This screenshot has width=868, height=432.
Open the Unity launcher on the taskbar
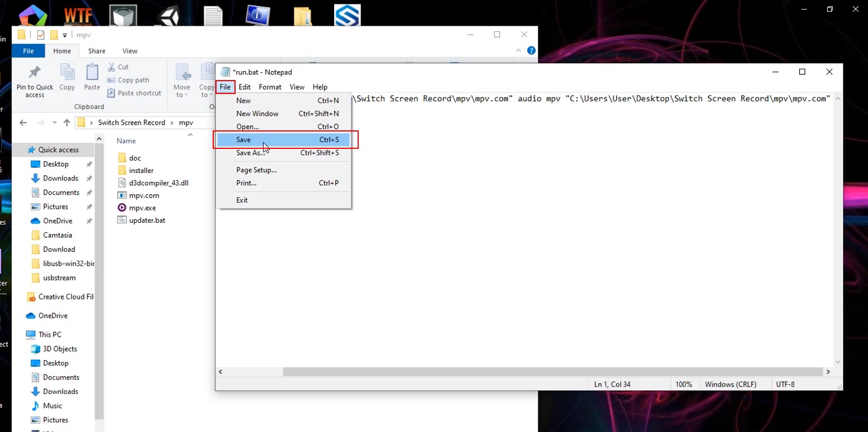[168, 14]
